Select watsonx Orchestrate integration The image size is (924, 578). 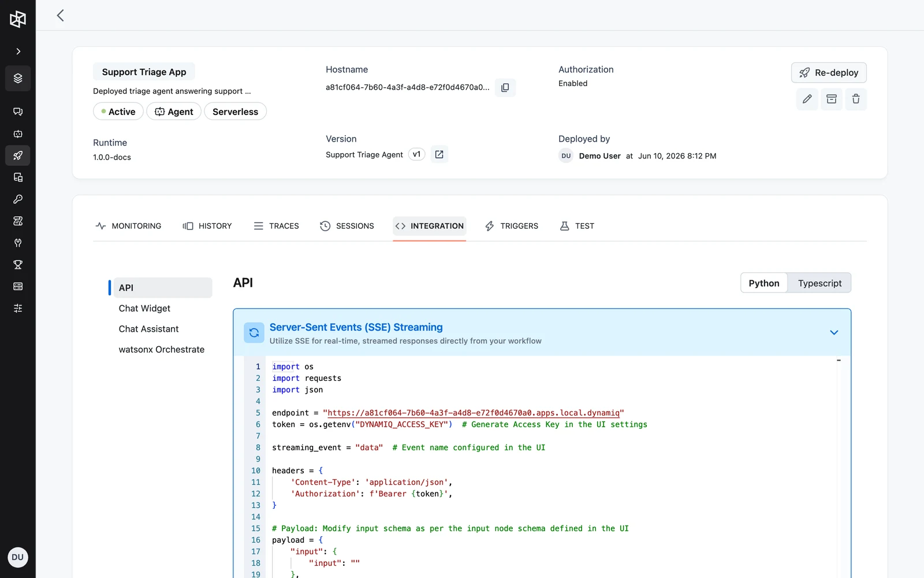click(x=162, y=350)
